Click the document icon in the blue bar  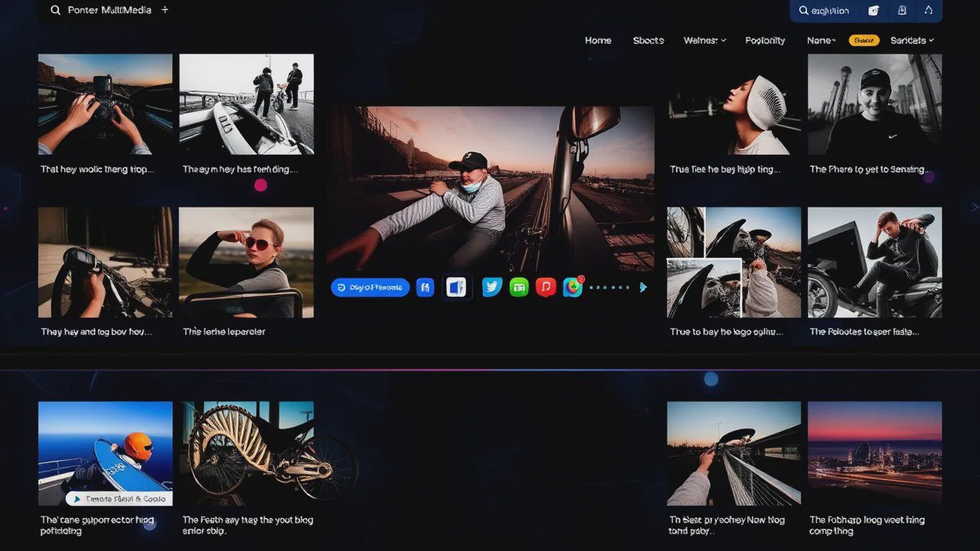click(x=902, y=11)
